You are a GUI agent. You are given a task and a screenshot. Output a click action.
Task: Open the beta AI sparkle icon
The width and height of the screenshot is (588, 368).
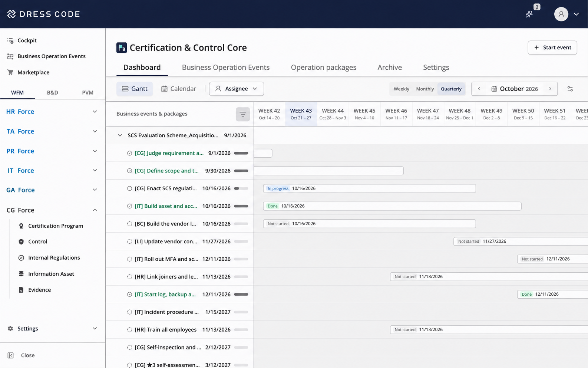[x=529, y=14]
